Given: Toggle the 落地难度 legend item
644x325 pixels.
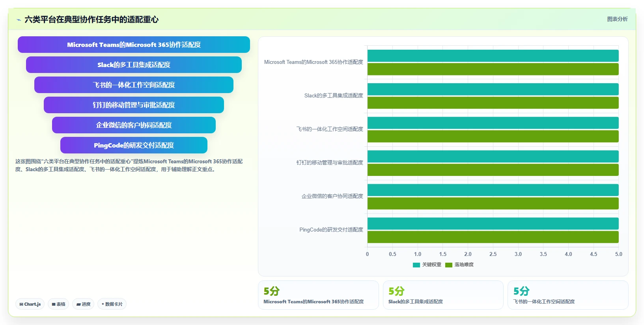Looking at the screenshot, I should pyautogui.click(x=459, y=265).
